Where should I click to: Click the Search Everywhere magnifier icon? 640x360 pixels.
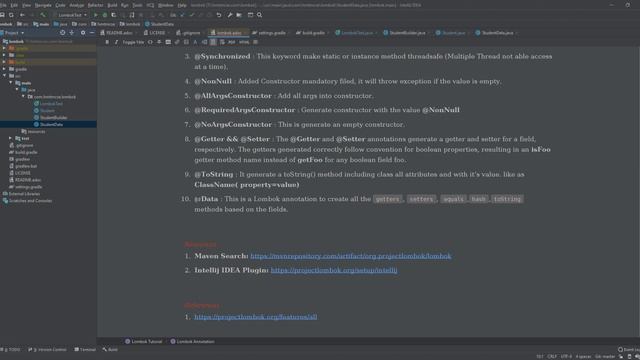pyautogui.click(x=260, y=15)
